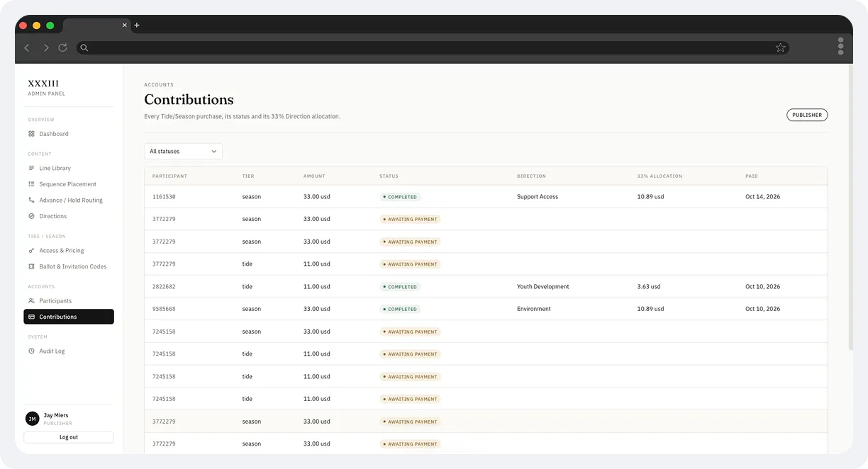Click the 3.63 usd allocation value

click(x=649, y=287)
